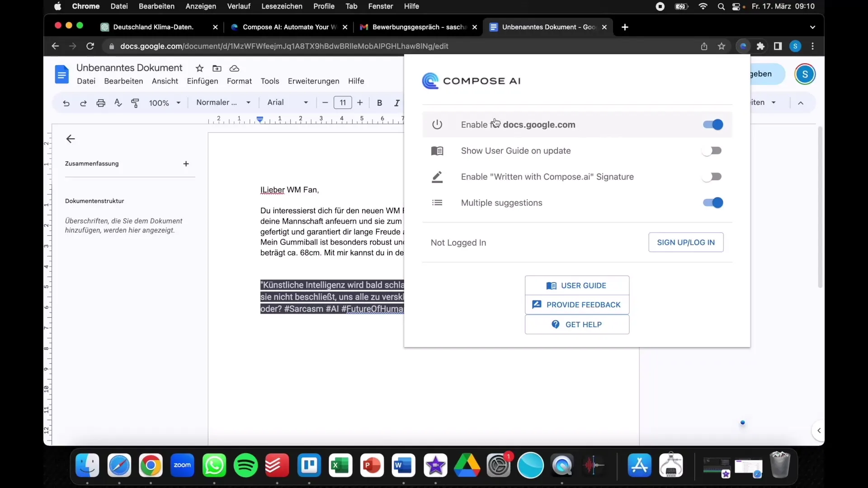Viewport: 868px width, 488px height.
Task: Click the USER GUIDE button
Action: 577,286
